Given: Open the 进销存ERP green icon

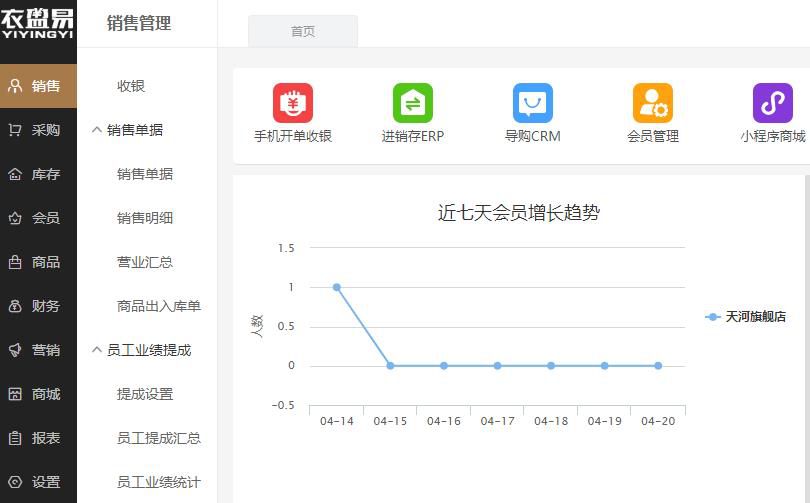Looking at the screenshot, I should point(412,104).
